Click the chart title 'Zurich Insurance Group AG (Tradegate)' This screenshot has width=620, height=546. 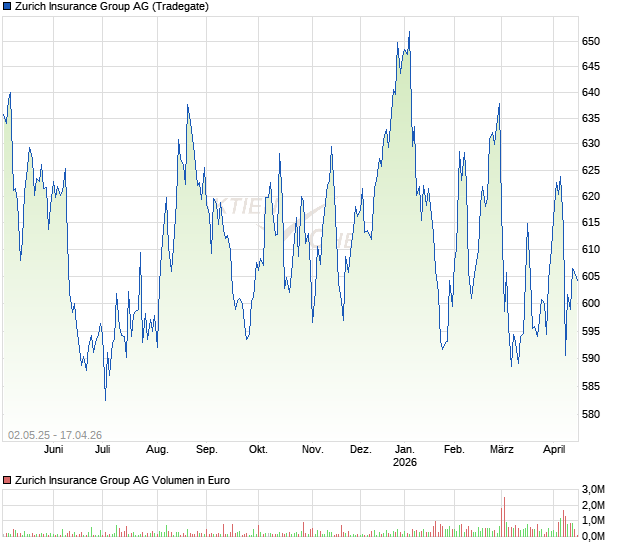[112, 6]
